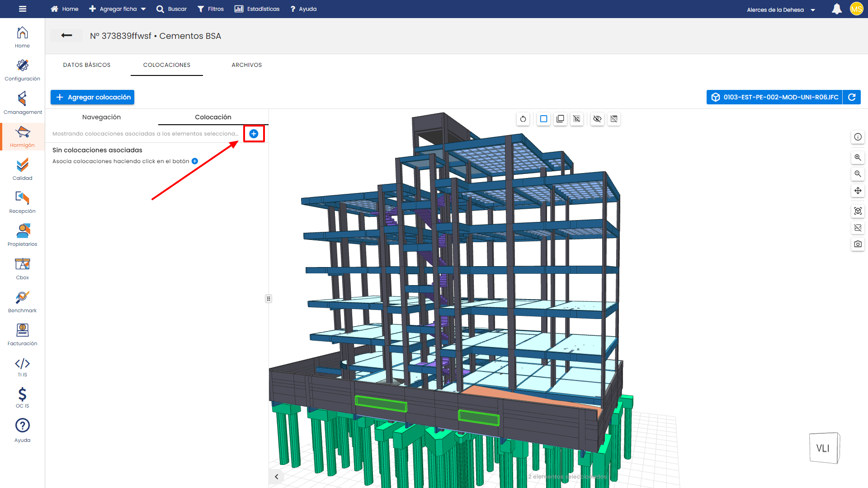Enable multiple selection mode
The width and height of the screenshot is (868, 488).
[560, 119]
